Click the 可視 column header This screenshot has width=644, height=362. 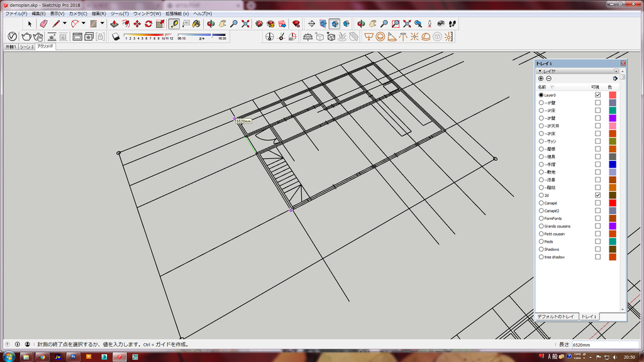coord(595,87)
